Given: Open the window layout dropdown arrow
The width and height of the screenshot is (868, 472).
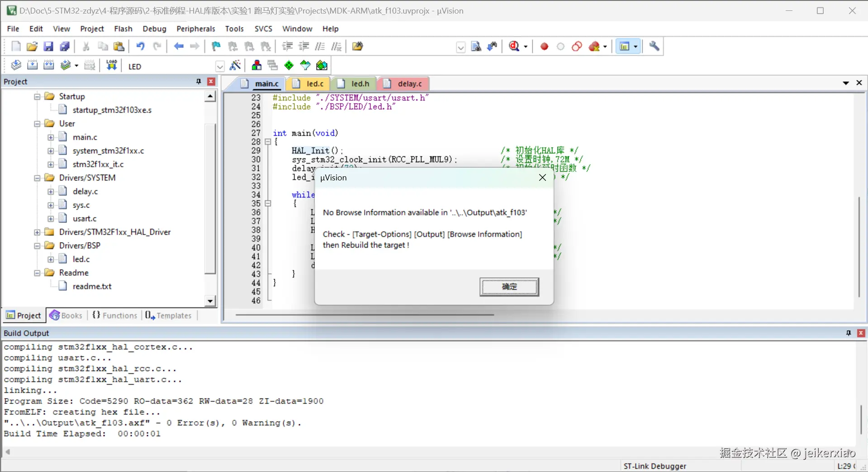Looking at the screenshot, I should 636,47.
